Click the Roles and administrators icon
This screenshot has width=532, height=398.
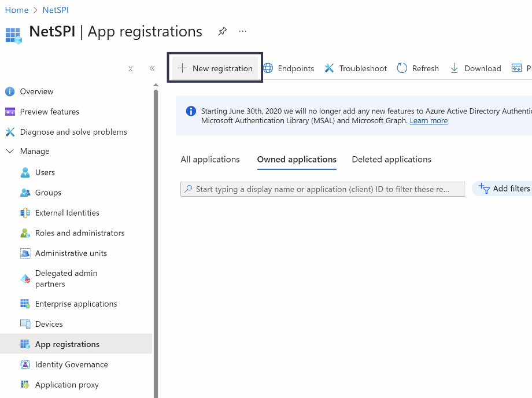click(25, 233)
